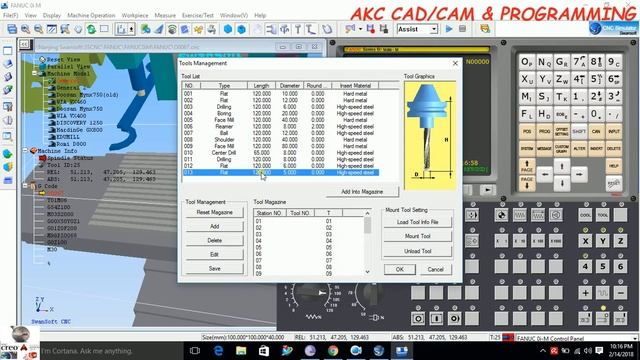640x360 pixels.
Task: Click the minus jog button
Action: tap(621, 293)
